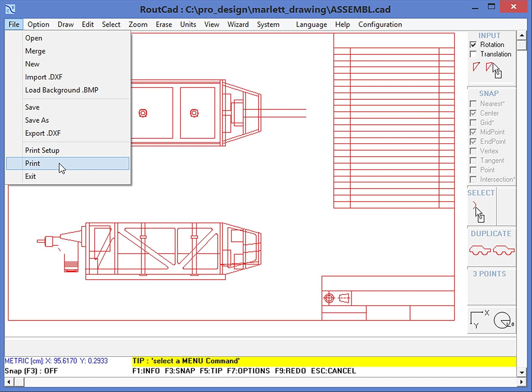This screenshot has width=532, height=392.
Task: Click the second DUPLICATE shape icon
Action: coord(504,250)
